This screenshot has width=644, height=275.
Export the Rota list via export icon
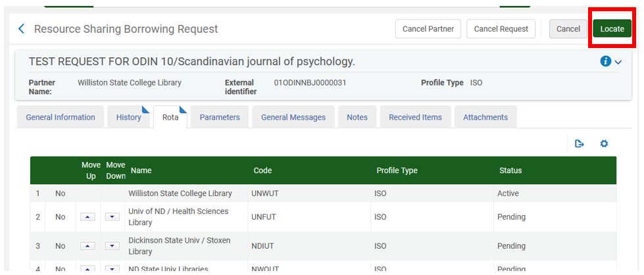coord(579,144)
